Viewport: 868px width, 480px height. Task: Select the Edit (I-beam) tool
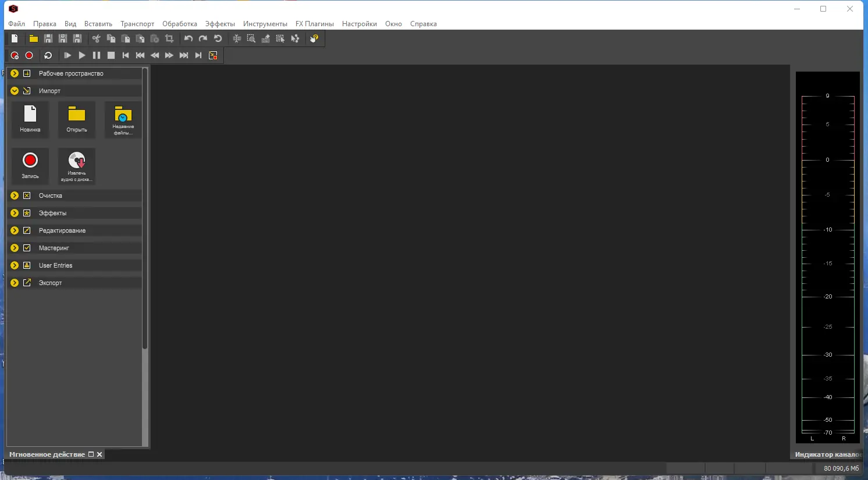[237, 38]
